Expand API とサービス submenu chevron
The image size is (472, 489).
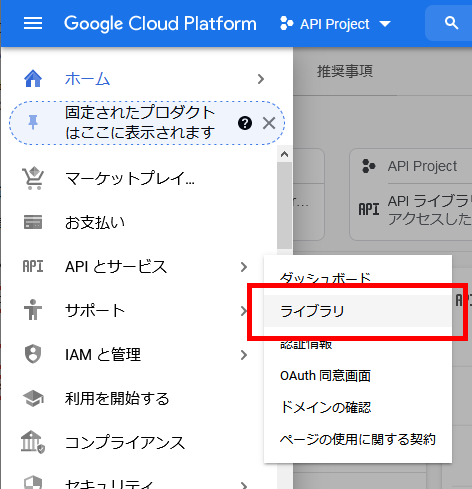click(x=244, y=267)
